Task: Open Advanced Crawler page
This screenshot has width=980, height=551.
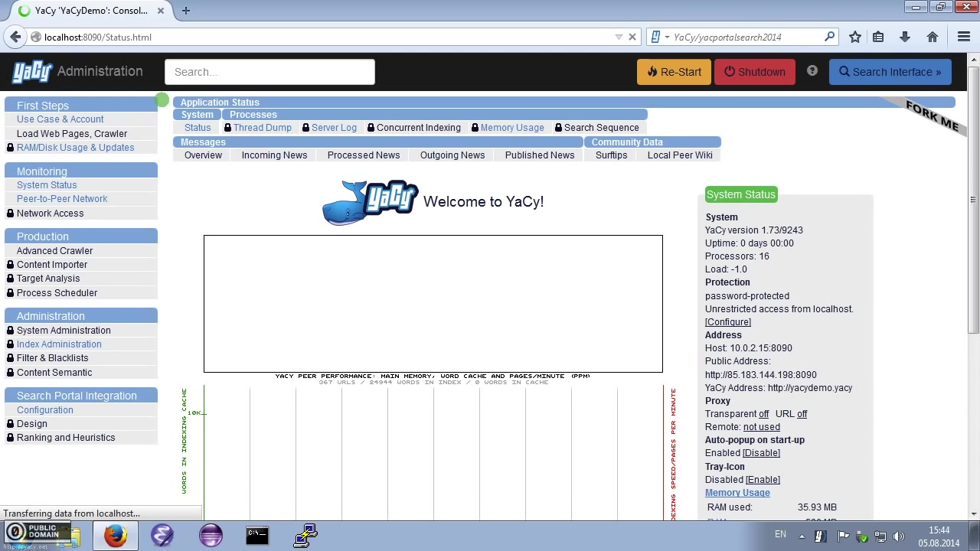Action: coord(54,251)
